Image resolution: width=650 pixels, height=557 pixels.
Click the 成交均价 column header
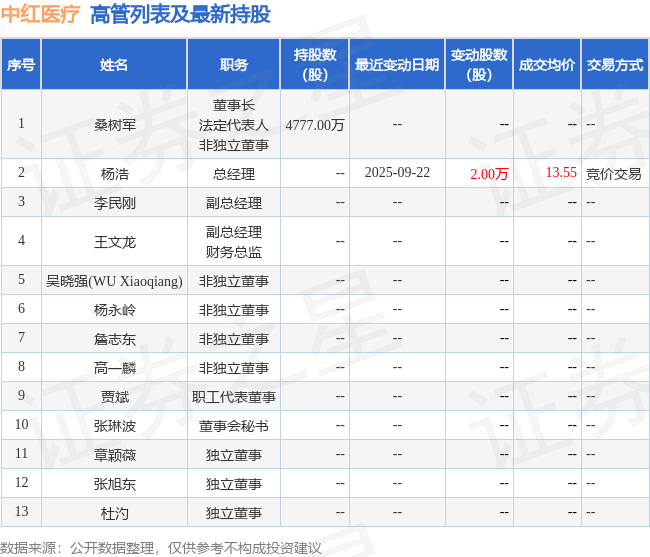pos(547,65)
